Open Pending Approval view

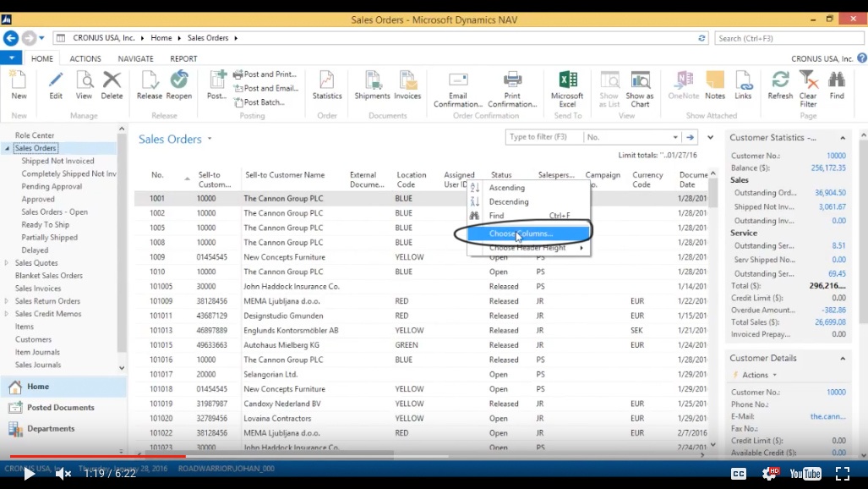click(x=52, y=186)
